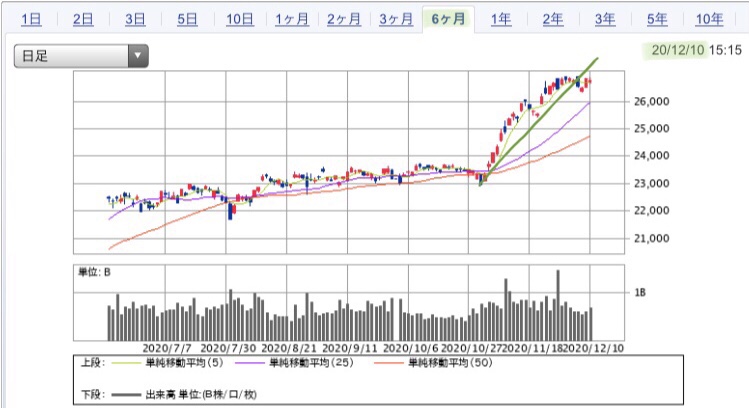This screenshot has height=408, width=749.
Task: Click the 1B volume axis label
Action: click(x=640, y=292)
